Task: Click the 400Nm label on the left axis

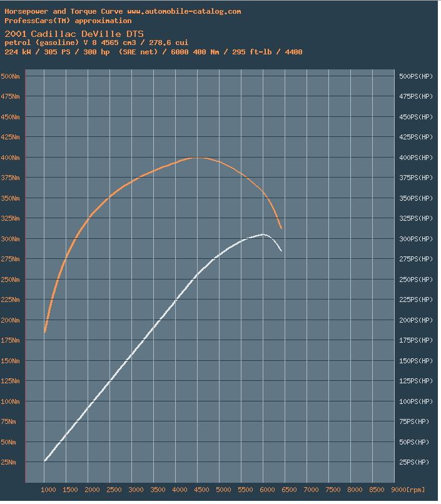Action: coord(10,158)
